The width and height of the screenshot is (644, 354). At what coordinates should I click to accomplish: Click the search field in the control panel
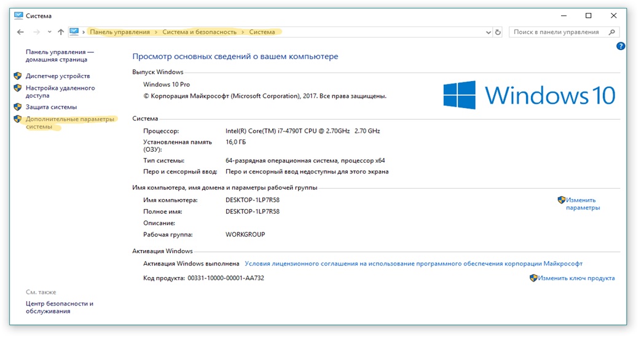564,32
